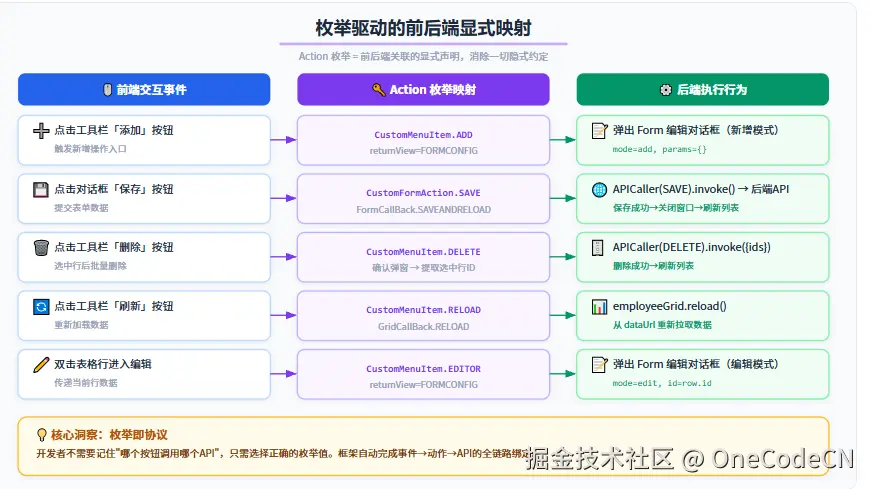Select the 后端执行行为 green header
Screen dimensions: 871x489
703,89
